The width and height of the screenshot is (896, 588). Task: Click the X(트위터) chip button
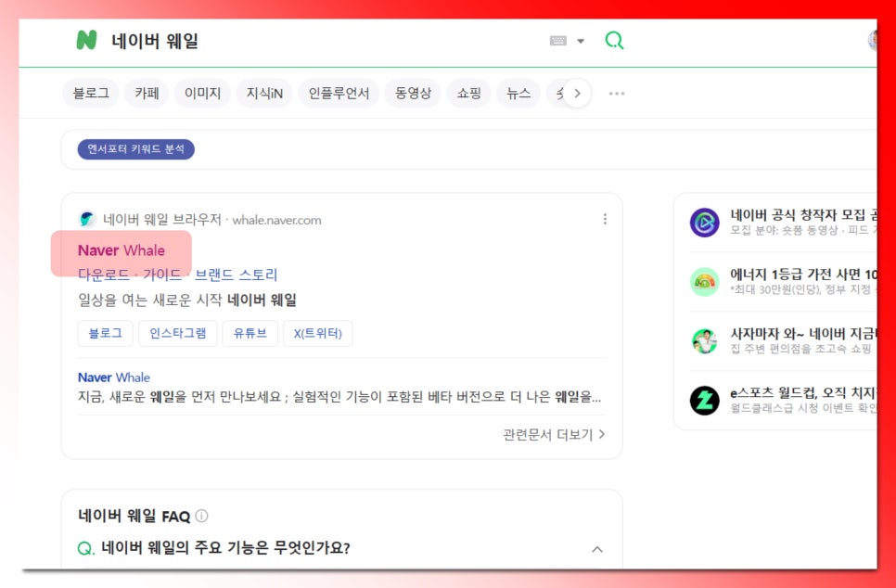[318, 333]
